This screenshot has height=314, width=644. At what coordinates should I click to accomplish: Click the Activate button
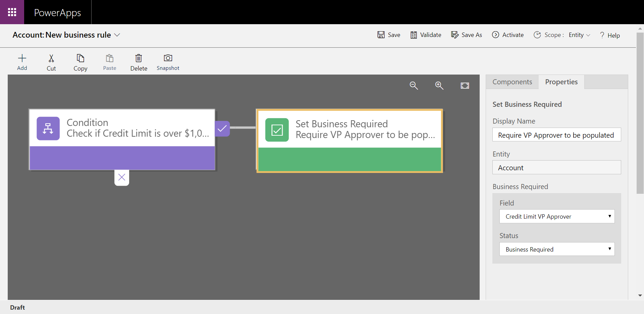point(508,35)
